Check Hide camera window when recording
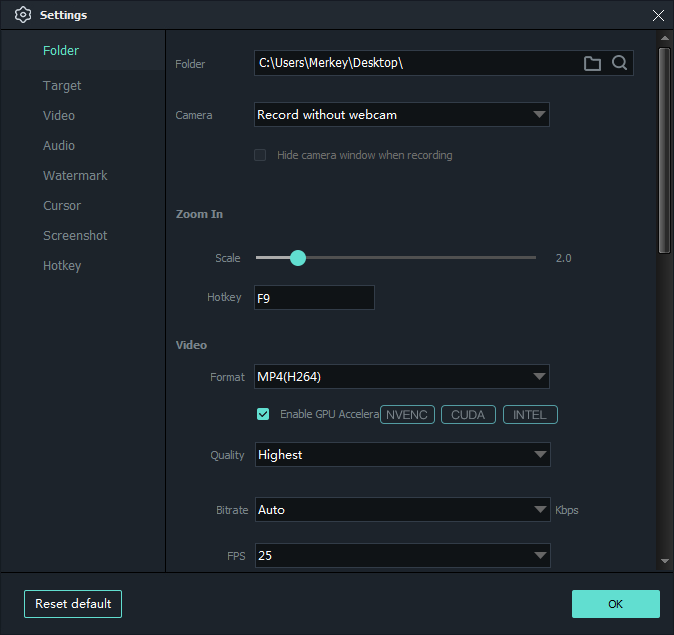The height and width of the screenshot is (635, 674). 261,155
